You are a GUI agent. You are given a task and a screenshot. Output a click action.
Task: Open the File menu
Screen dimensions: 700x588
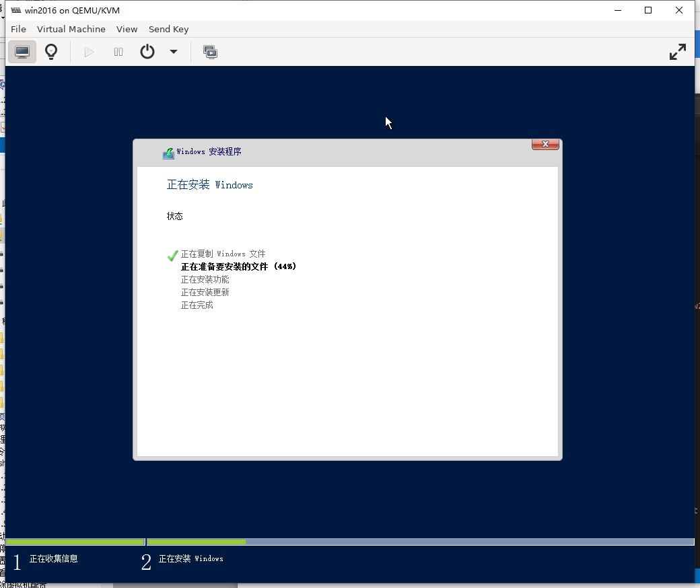tap(18, 29)
